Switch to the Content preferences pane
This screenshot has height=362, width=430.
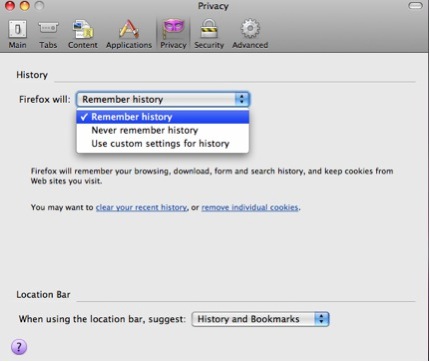(x=83, y=35)
